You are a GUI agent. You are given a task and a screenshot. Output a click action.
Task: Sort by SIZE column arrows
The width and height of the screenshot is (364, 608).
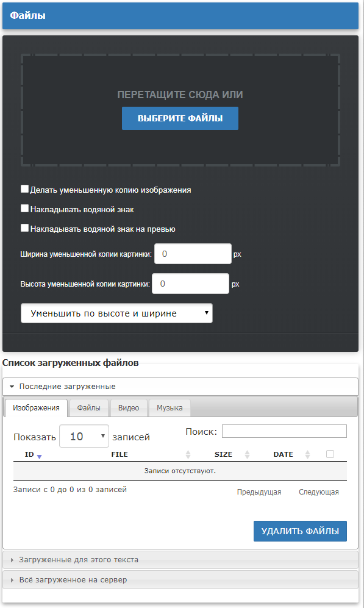(x=248, y=454)
